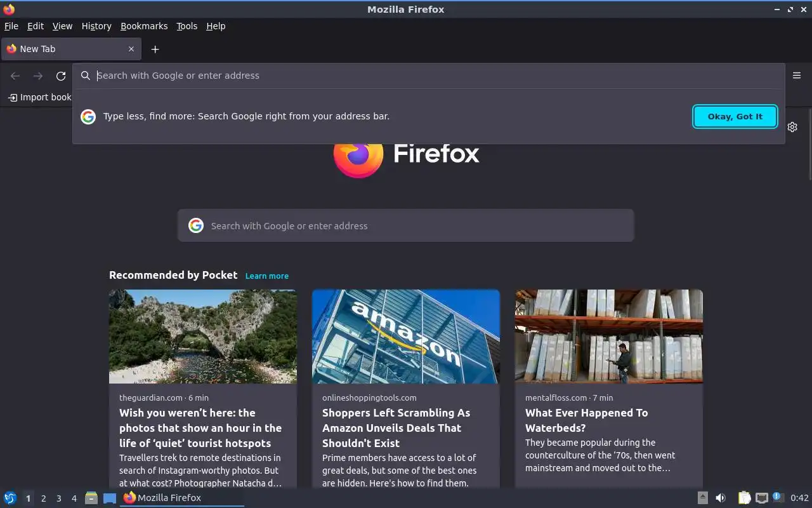Open the Tools menu

click(x=187, y=26)
